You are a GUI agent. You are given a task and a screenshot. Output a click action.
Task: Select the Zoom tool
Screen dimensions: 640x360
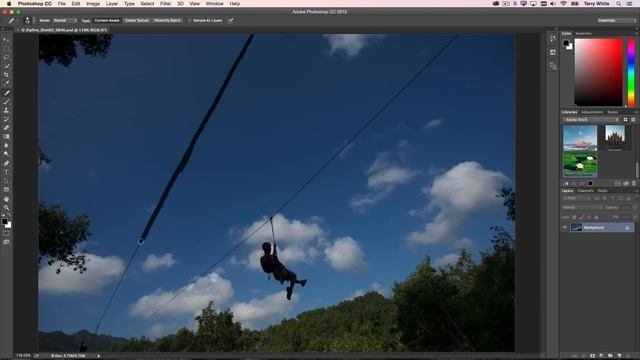click(x=6, y=207)
